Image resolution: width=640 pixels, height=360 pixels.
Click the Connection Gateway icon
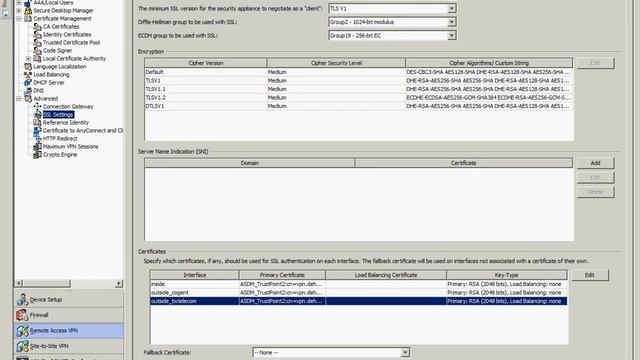37,107
